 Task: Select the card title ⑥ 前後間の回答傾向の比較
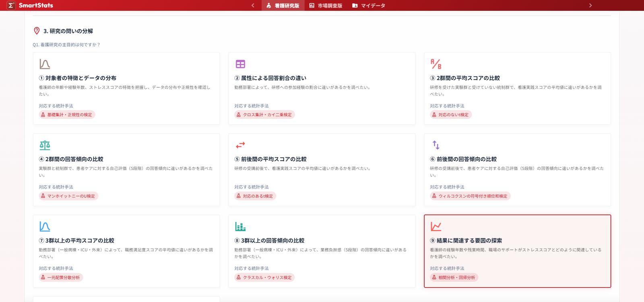tap(463, 159)
